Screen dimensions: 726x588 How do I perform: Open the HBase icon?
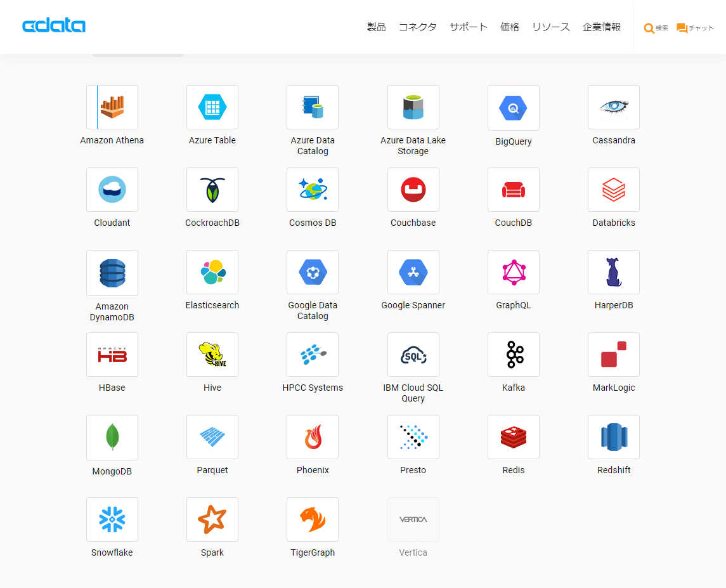[112, 355]
